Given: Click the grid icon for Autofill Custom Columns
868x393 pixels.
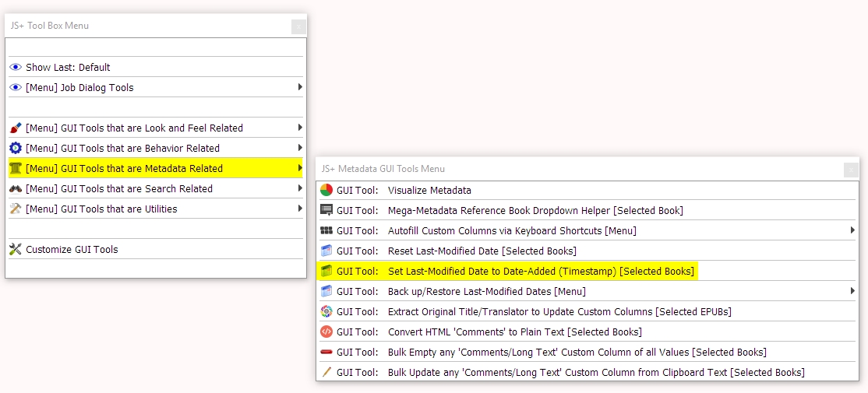Looking at the screenshot, I should tap(326, 230).
